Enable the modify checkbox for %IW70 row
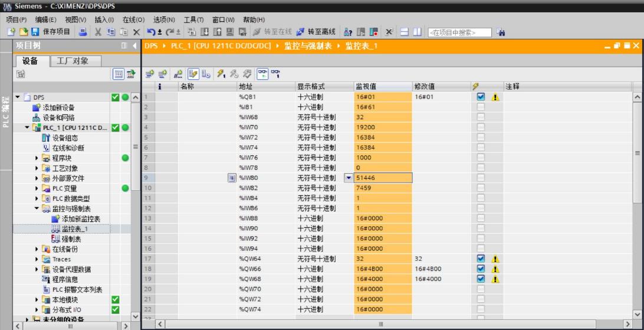Viewport: 644px width, 330px height. point(481,128)
